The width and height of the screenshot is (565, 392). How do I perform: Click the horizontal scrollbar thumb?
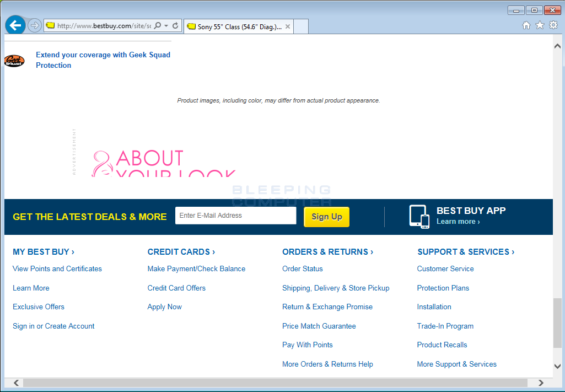click(x=275, y=383)
